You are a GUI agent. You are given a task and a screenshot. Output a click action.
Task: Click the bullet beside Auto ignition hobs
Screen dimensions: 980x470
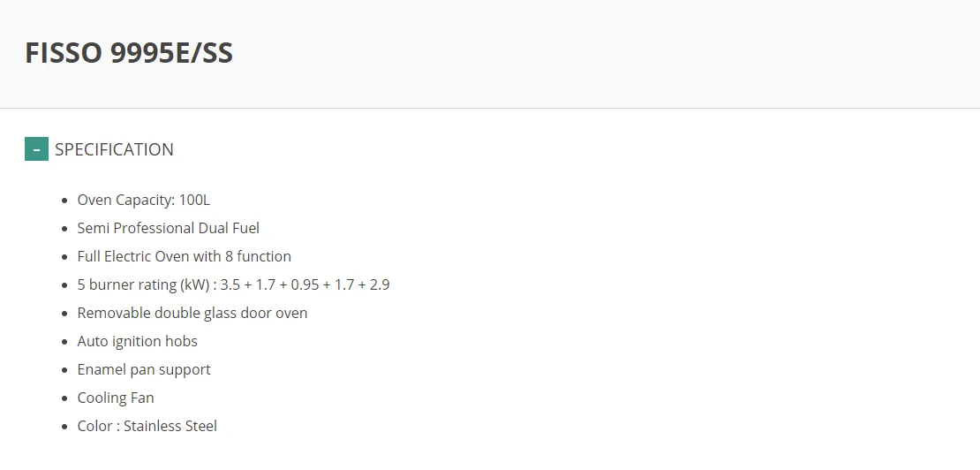(65, 342)
